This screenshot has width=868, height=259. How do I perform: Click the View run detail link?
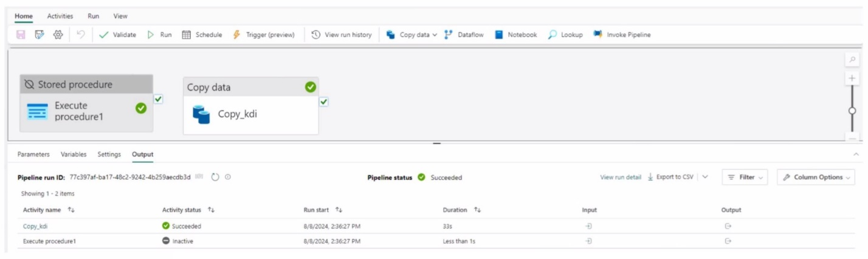click(x=620, y=178)
